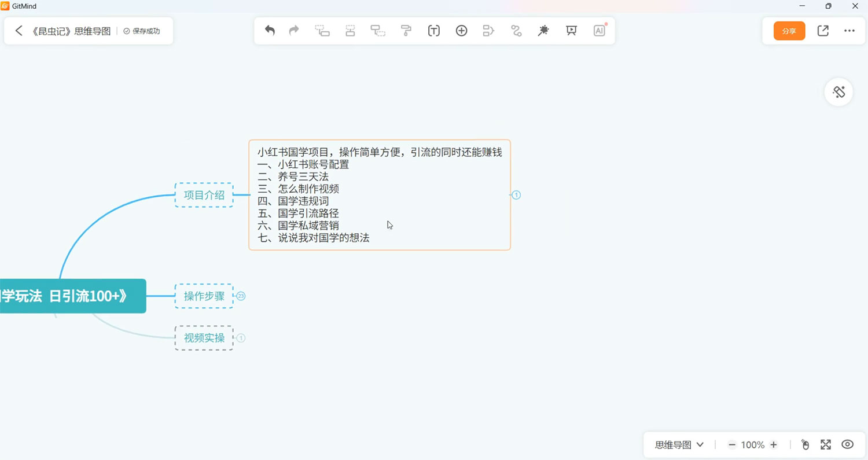This screenshot has width=868, height=460.
Task: Enable mouse drag mode at bottom right
Action: coord(805,445)
